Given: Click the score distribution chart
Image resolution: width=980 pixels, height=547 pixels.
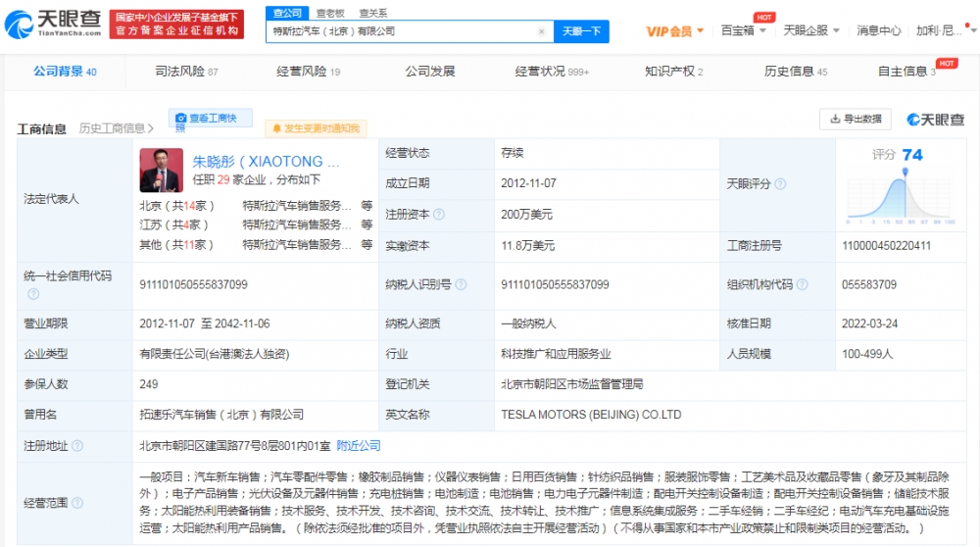Looking at the screenshot, I should [901, 197].
